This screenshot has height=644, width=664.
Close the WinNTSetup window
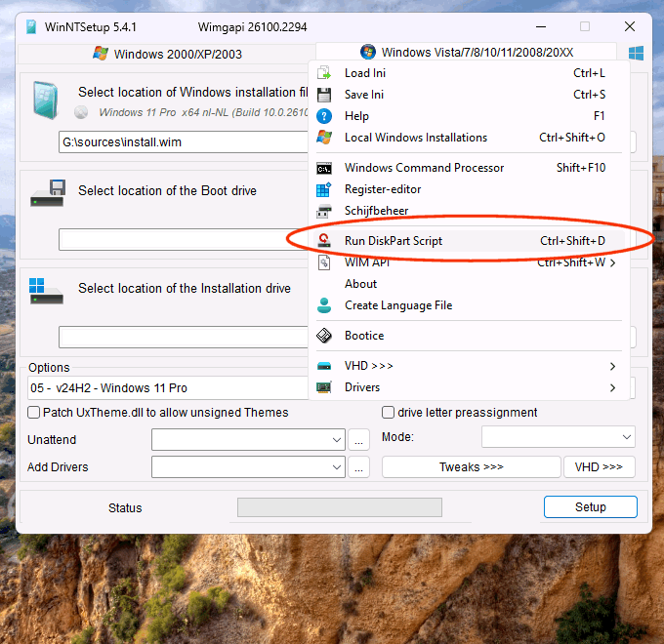630,26
